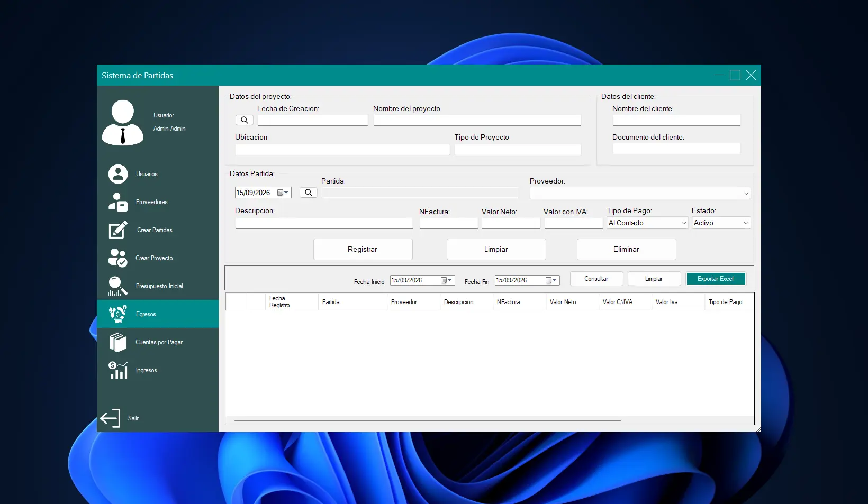Click the Valor Iva column header
This screenshot has width=868, height=504.
tap(678, 302)
